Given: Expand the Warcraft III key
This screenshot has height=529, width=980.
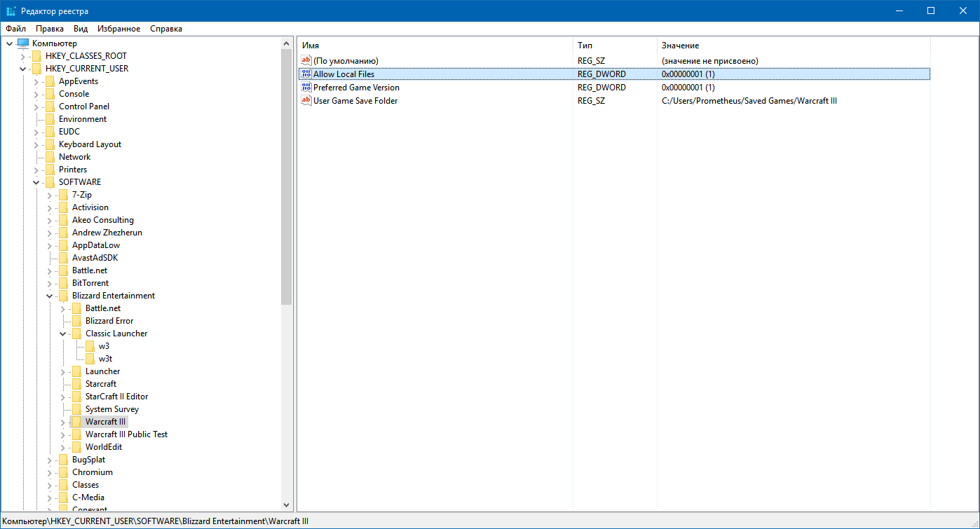Looking at the screenshot, I should [x=62, y=422].
